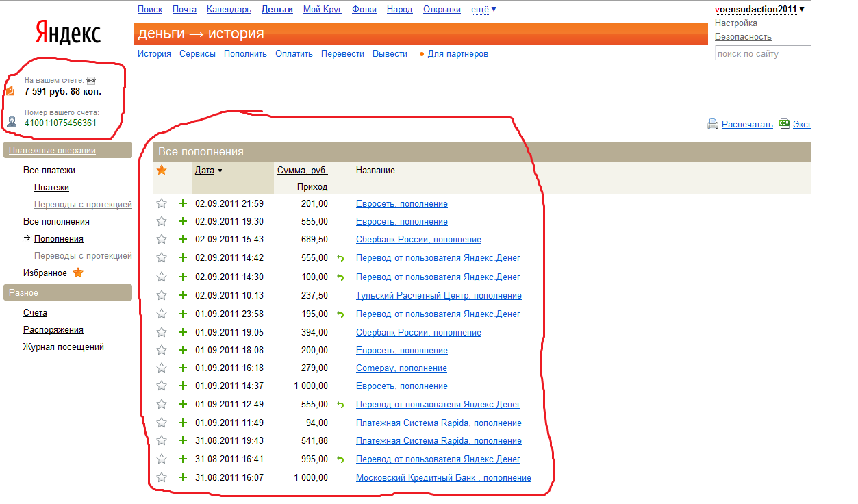Sort by the Сумма, руб. column
The width and height of the screenshot is (858, 504).
tap(302, 170)
